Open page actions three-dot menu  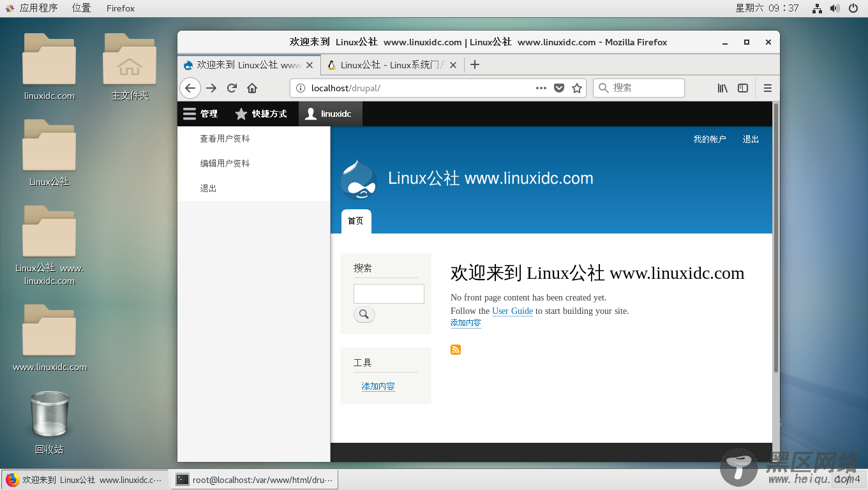(x=541, y=88)
